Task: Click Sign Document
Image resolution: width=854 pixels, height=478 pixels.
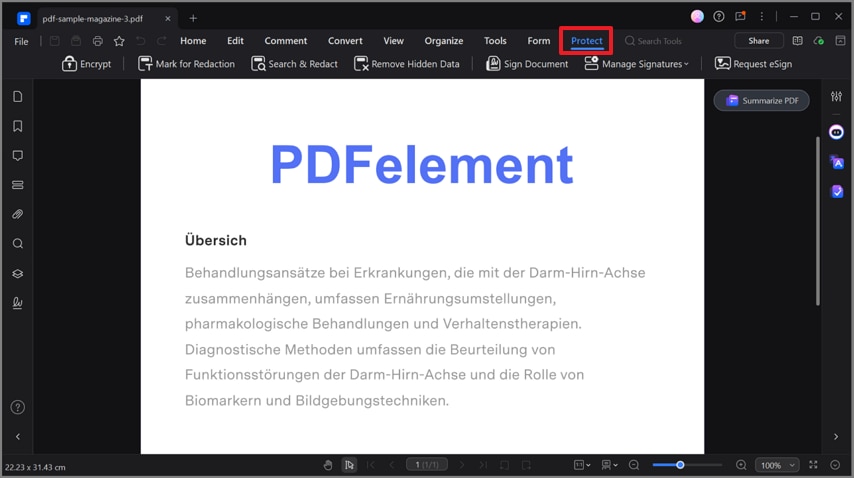Action: [527, 64]
